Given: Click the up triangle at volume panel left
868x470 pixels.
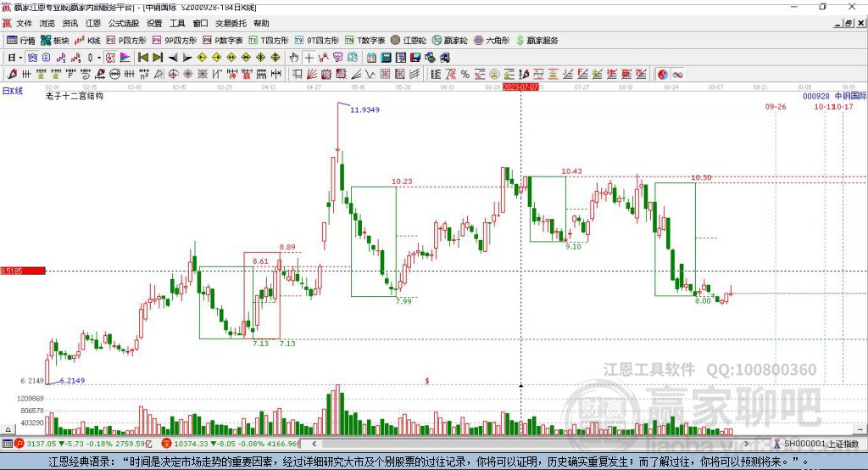Looking at the screenshot, I should (8, 429).
